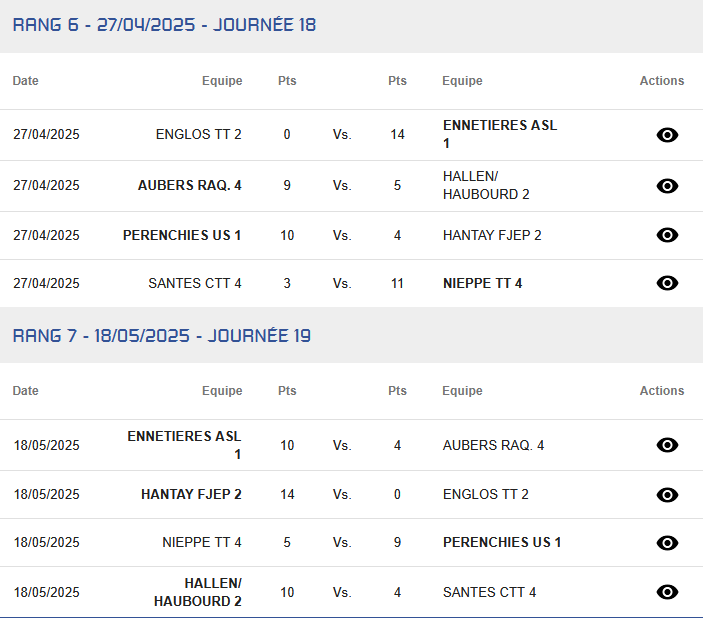Click HALLEN/ HAUBOURD 2 home team in Journée 19
Image resolution: width=703 pixels, height=620 pixels.
pos(198,592)
